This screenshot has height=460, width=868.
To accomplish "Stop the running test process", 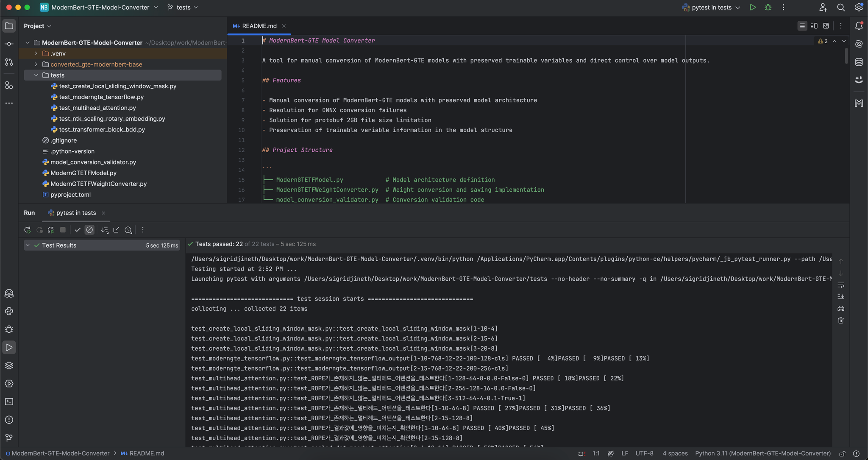I will [63, 230].
